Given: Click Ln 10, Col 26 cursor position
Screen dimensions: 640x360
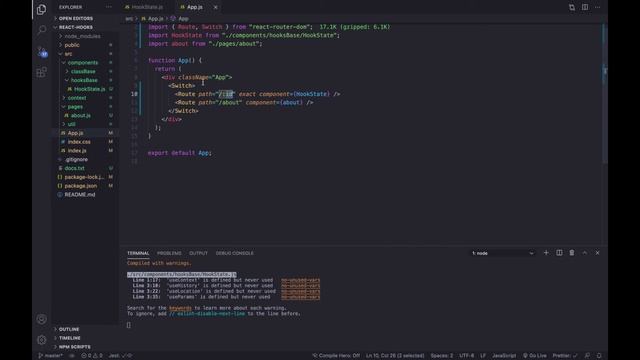Looking at the screenshot, I should 395,356.
